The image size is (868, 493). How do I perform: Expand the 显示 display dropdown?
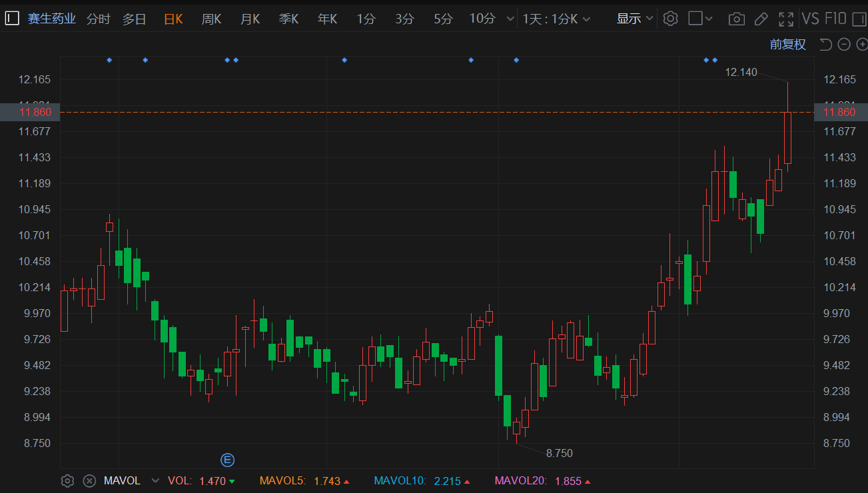pyautogui.click(x=634, y=19)
